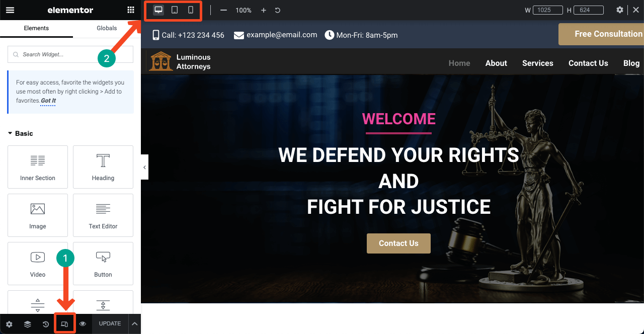Open the Navigator layers icon

pos(28,324)
